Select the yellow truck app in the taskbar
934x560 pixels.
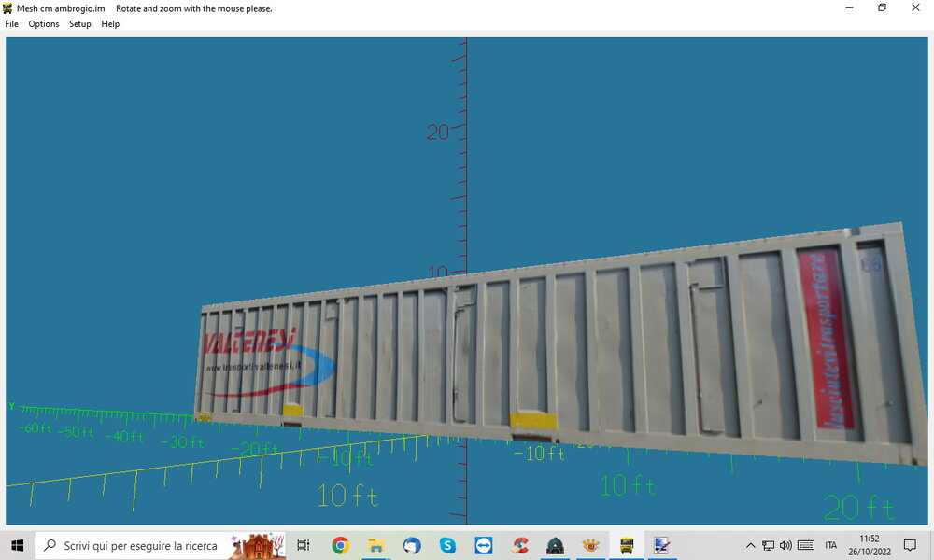[x=627, y=545]
